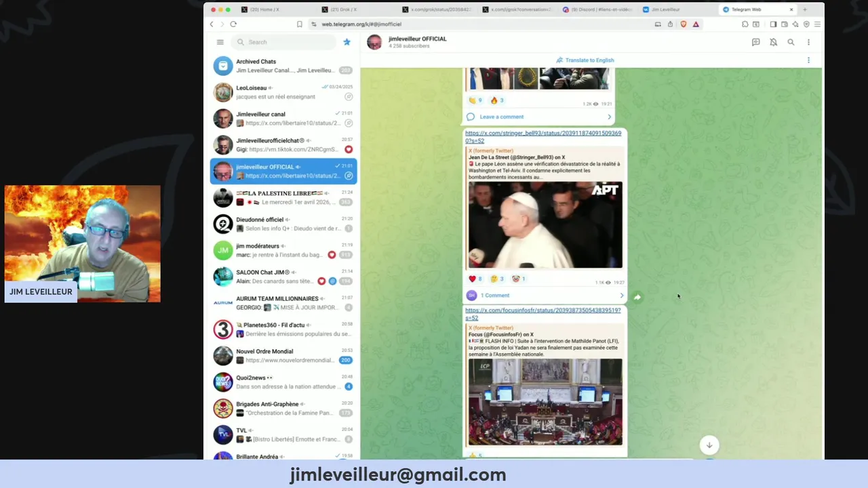Open the pope video thumbnail
Image resolution: width=868 pixels, height=488 pixels.
pyautogui.click(x=545, y=225)
